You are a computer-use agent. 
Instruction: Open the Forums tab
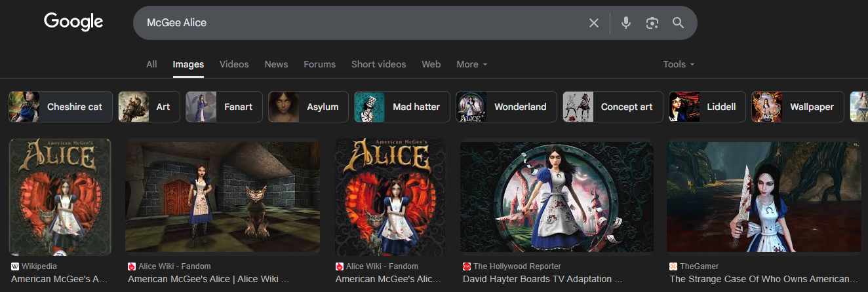319,64
